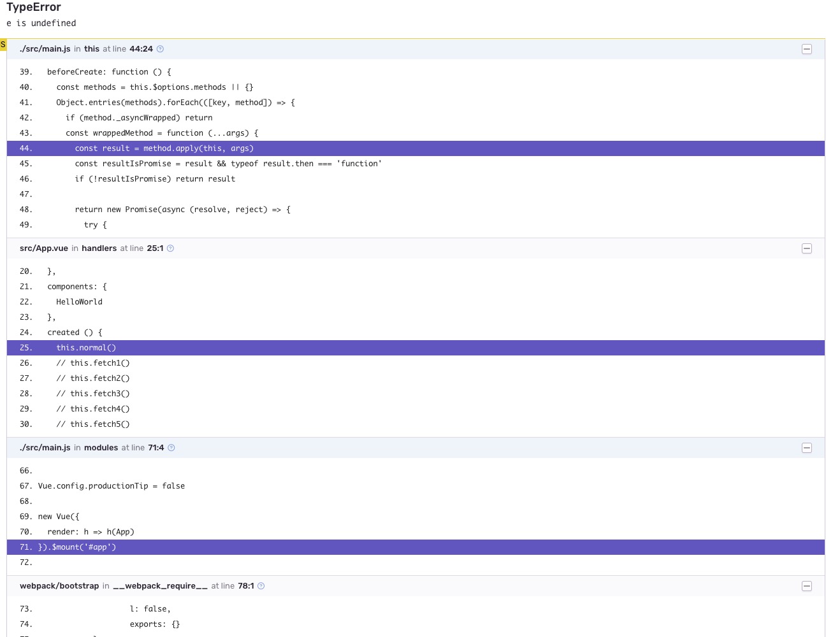This screenshot has height=637, width=840.
Task: Click line 74 'exports: {}' code
Action: coord(155,624)
